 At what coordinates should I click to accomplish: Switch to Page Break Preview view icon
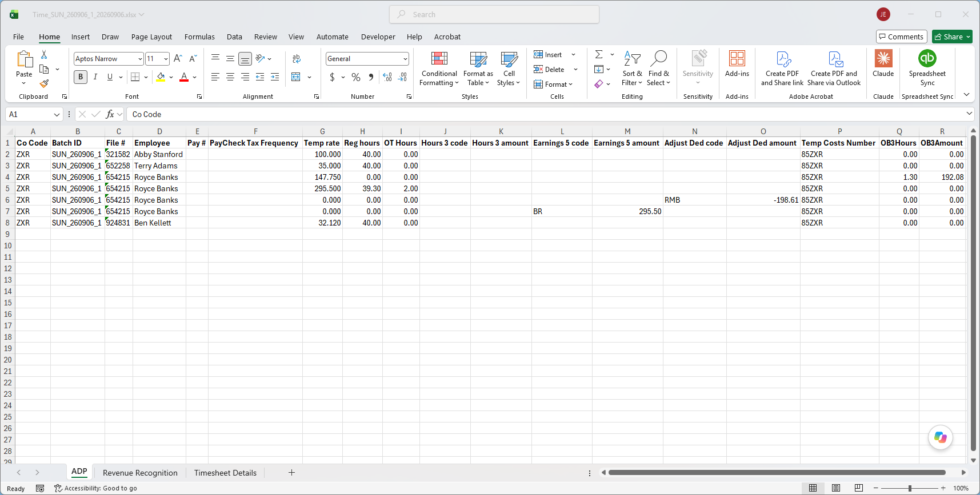point(858,488)
